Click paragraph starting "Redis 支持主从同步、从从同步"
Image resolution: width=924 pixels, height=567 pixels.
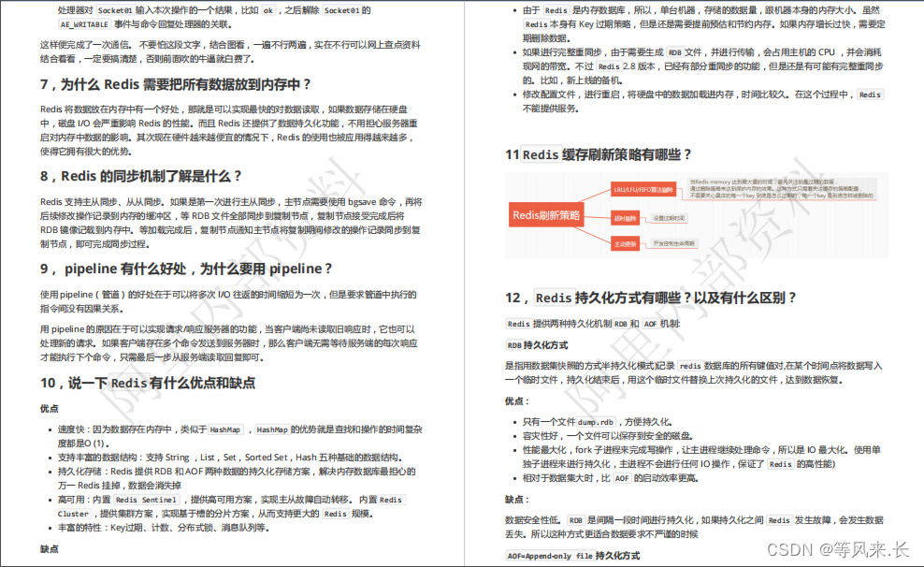pos(231,223)
